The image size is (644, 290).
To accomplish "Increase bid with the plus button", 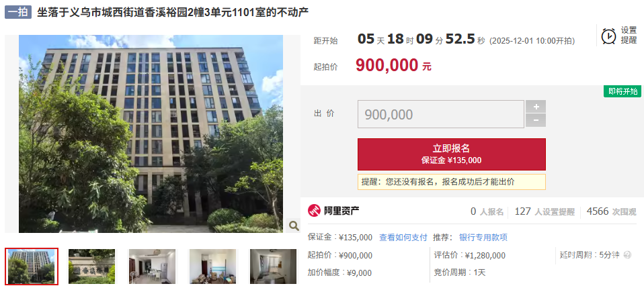I will pyautogui.click(x=536, y=107).
